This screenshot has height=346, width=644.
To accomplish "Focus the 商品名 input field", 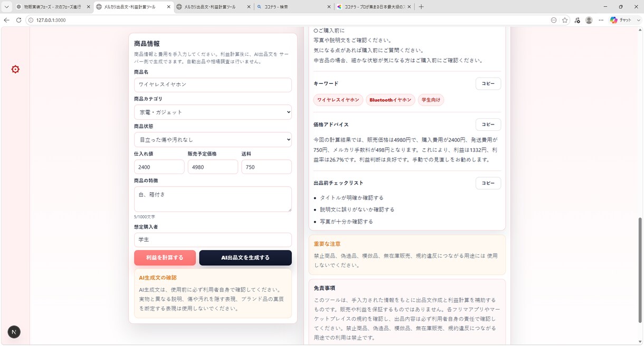I will click(213, 85).
